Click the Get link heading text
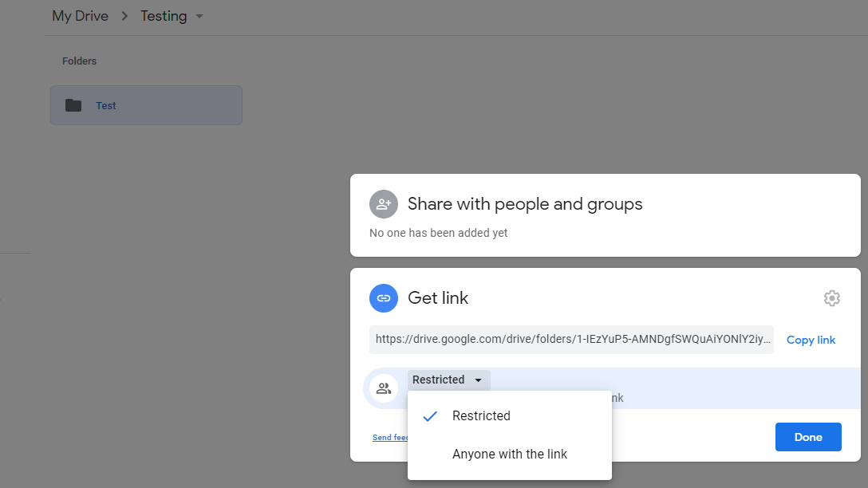 tap(438, 298)
